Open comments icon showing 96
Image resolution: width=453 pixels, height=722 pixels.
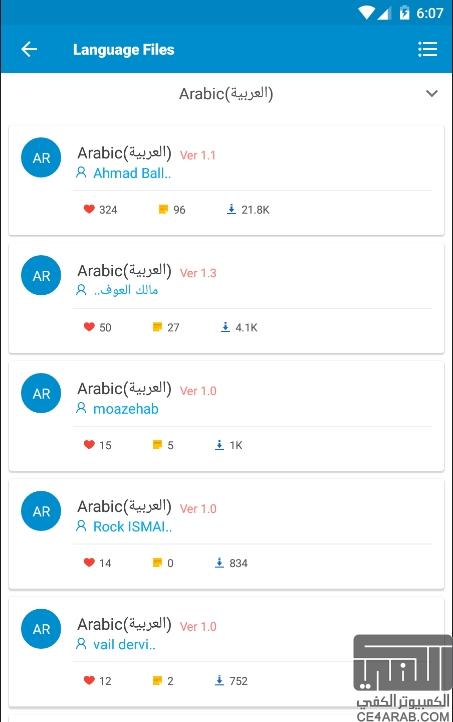click(x=163, y=209)
